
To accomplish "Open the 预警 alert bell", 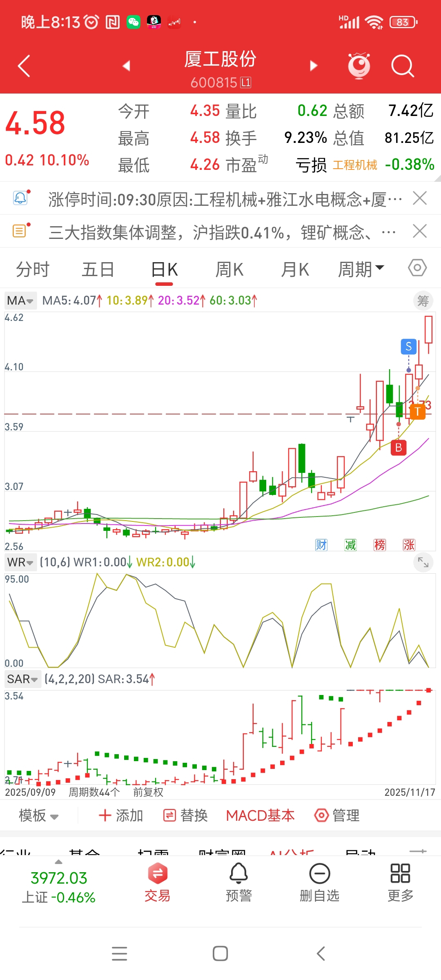I will point(239,882).
